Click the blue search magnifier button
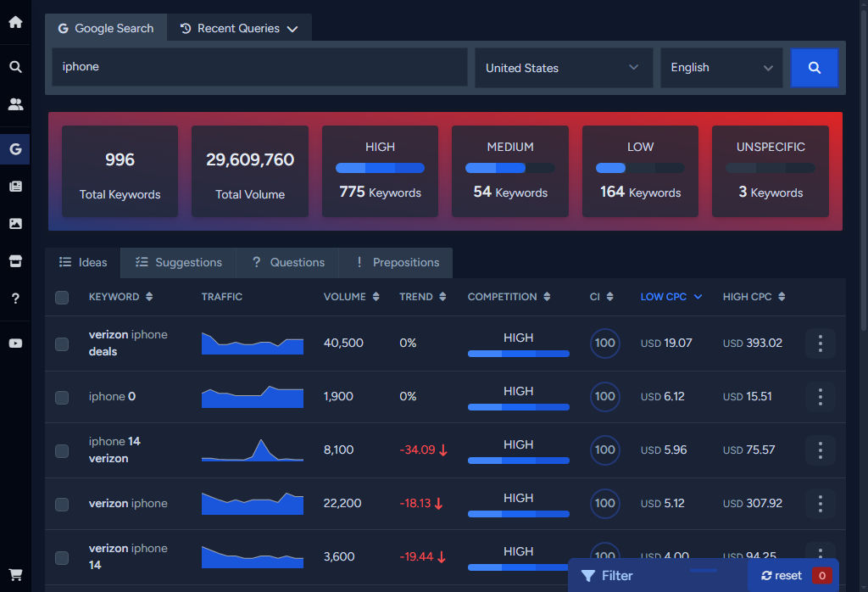 pos(815,68)
